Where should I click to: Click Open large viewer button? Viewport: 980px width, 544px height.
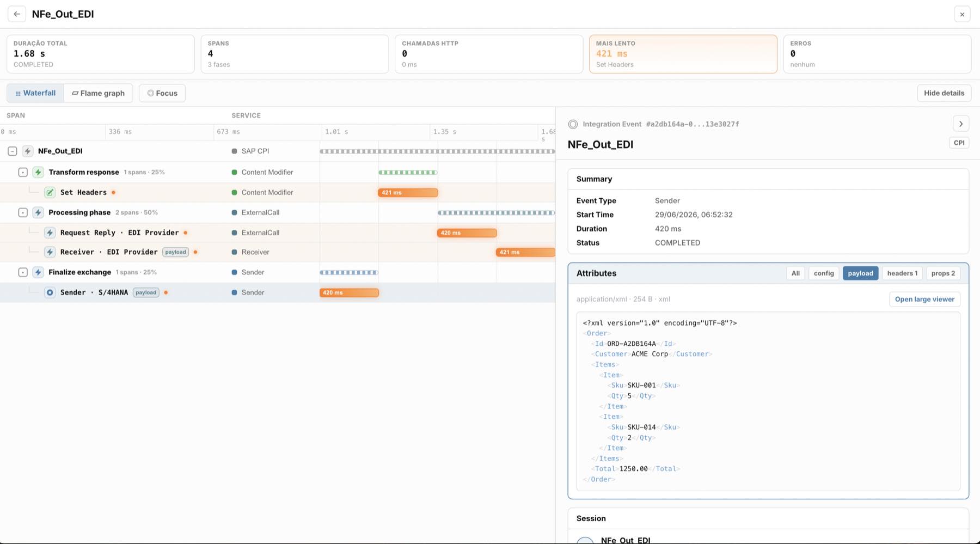click(924, 299)
